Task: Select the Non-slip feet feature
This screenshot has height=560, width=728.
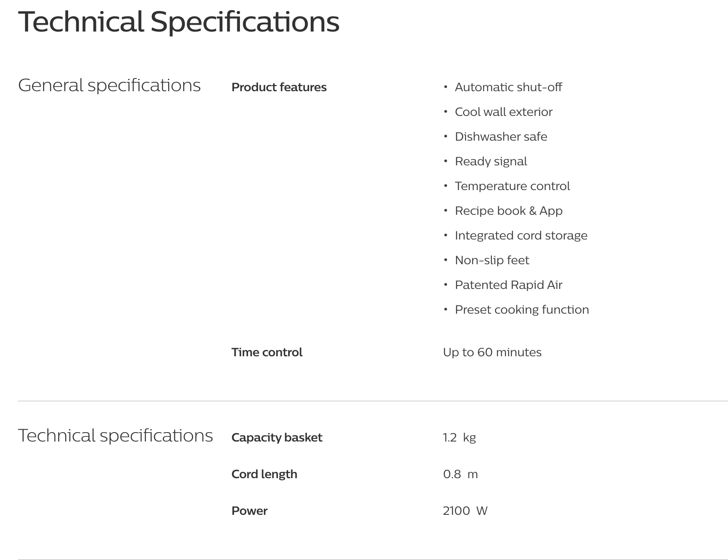Action: click(x=492, y=260)
